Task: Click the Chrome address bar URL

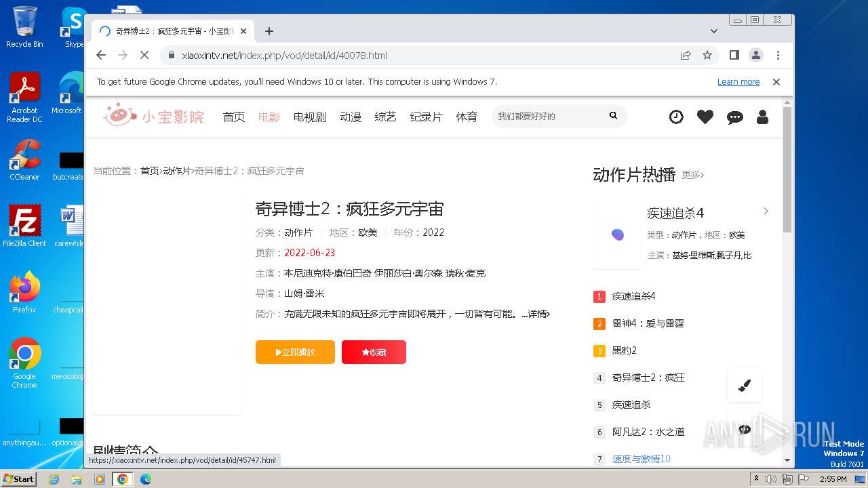Action: click(285, 56)
